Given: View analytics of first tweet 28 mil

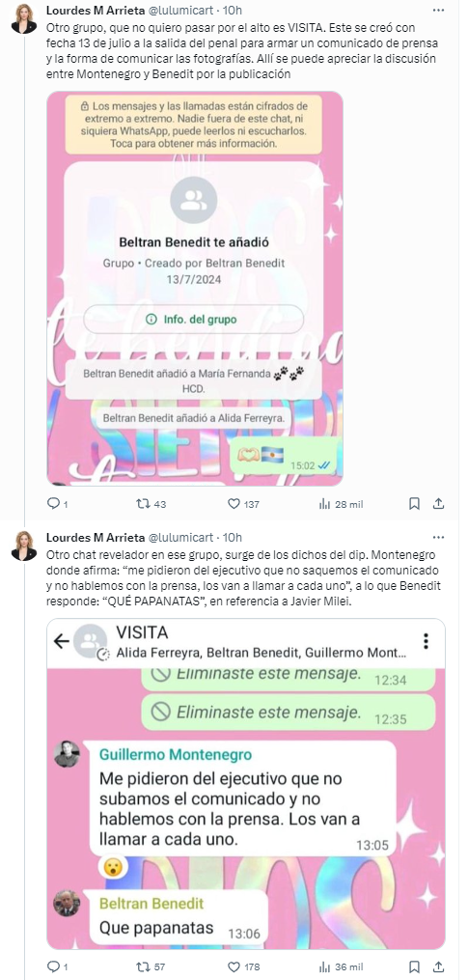Looking at the screenshot, I should point(341,504).
